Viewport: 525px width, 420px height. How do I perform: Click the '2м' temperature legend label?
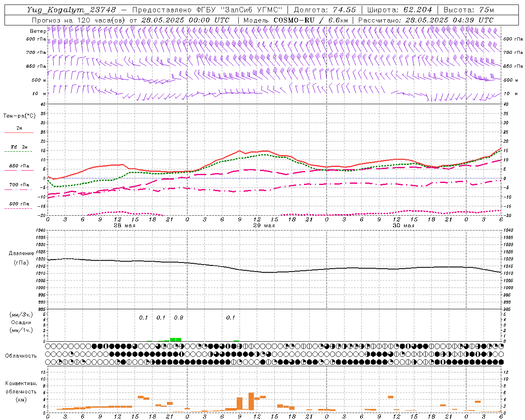pos(19,128)
